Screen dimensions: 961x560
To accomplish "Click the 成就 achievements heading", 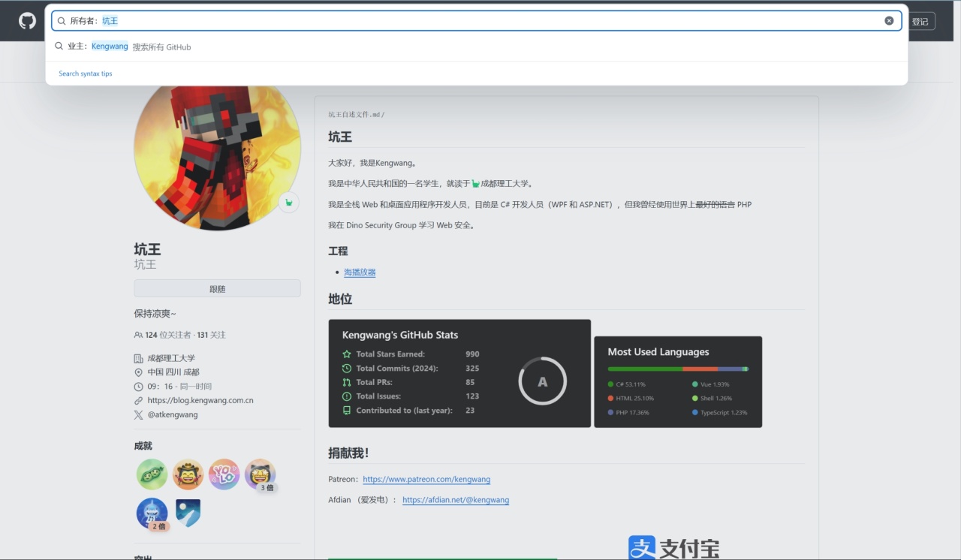I will tap(143, 446).
